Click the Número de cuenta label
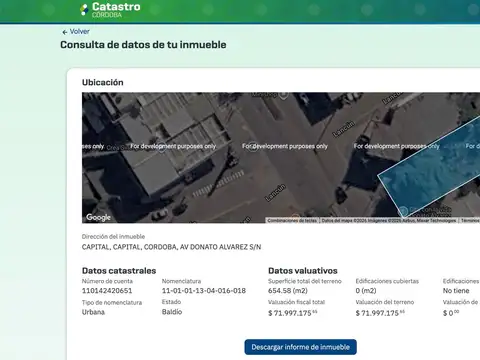480x360 pixels. pos(107,281)
